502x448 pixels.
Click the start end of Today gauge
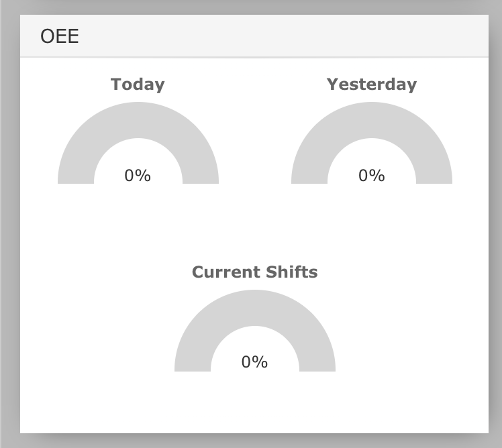(76, 179)
